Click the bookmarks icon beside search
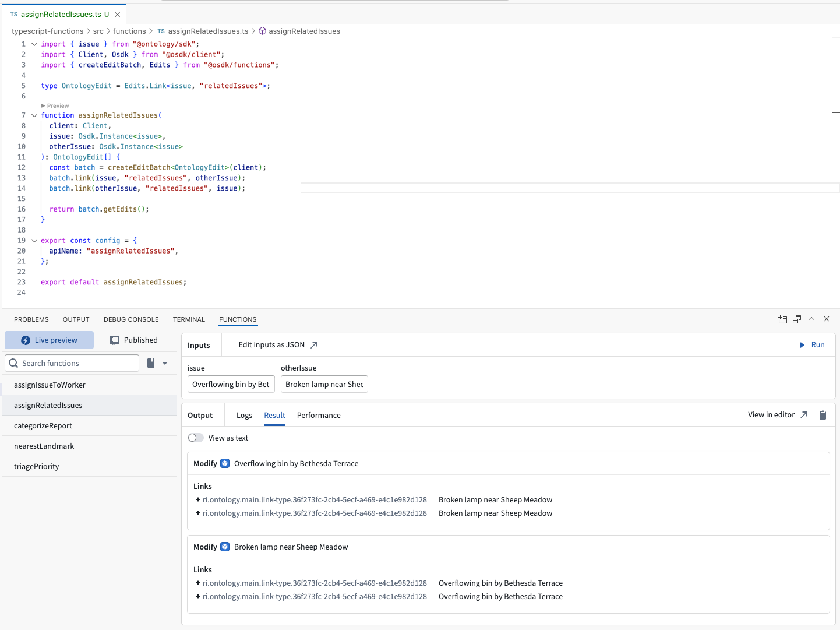This screenshot has height=630, width=840. 151,363
